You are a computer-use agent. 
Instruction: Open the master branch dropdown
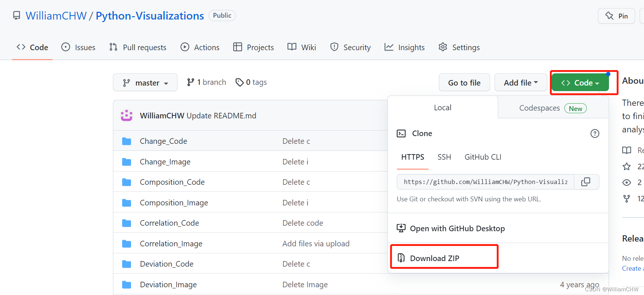[x=145, y=83]
